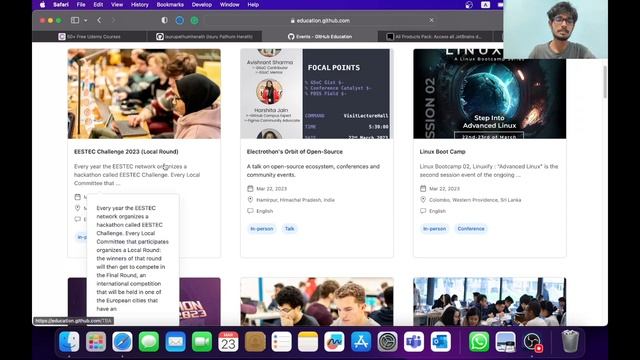Click the keyboard input source icon in menu bar
640x360 pixels.
[485, 5]
